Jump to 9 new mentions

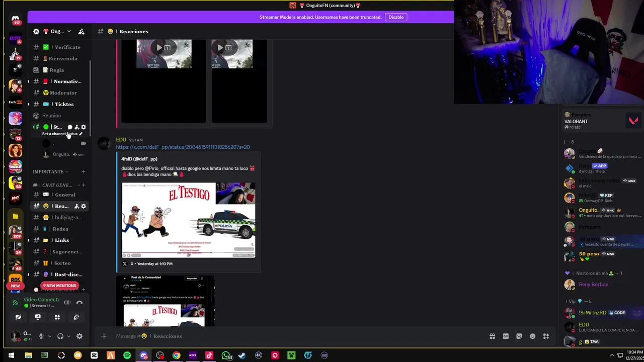point(59,286)
